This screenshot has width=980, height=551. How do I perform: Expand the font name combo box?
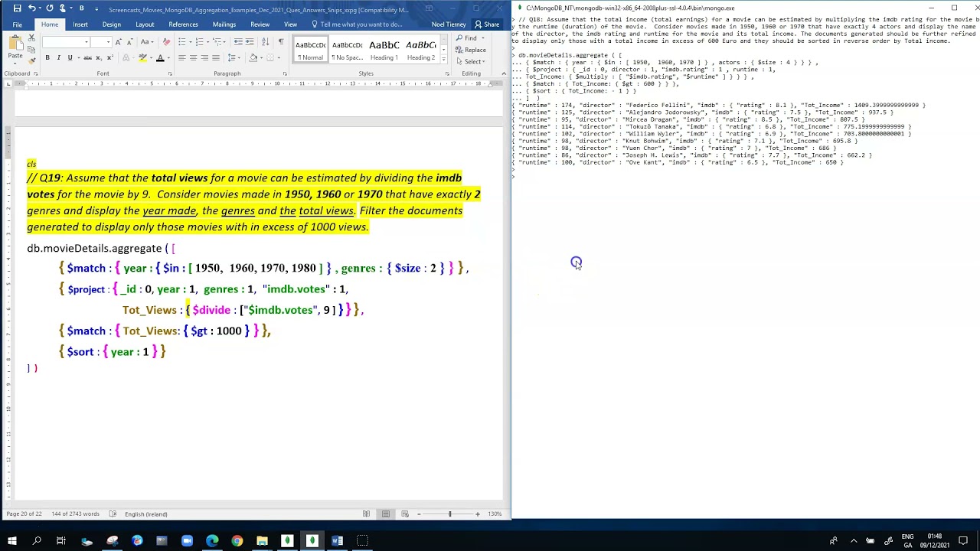(87, 41)
